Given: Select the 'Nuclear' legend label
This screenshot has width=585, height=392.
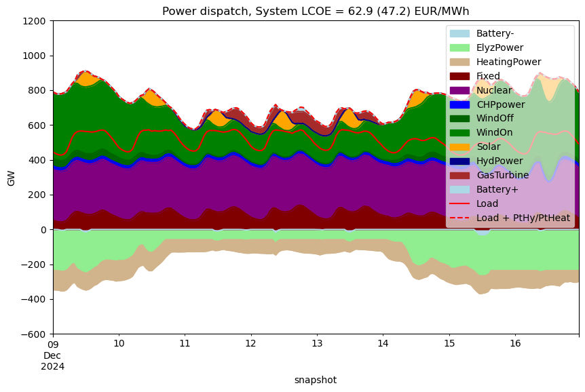Looking at the screenshot, I should (x=494, y=90).
